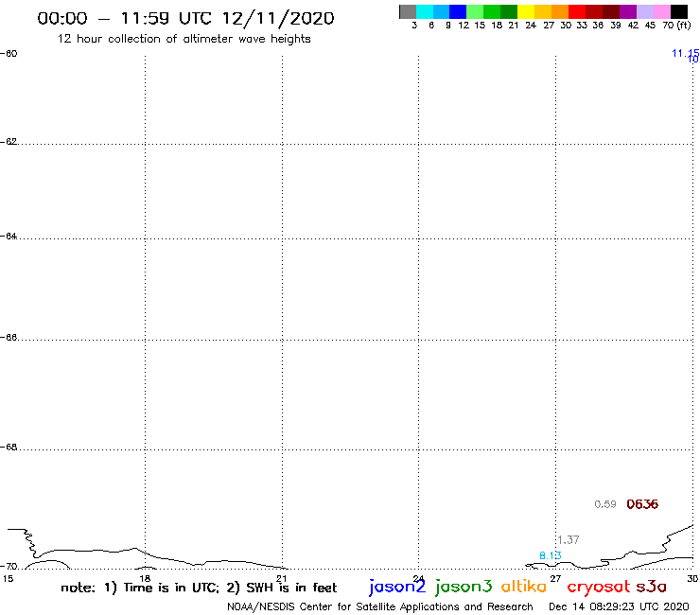Click the '30' longitude axis label
Screen dimensions: 700x615
pyautogui.click(x=692, y=579)
